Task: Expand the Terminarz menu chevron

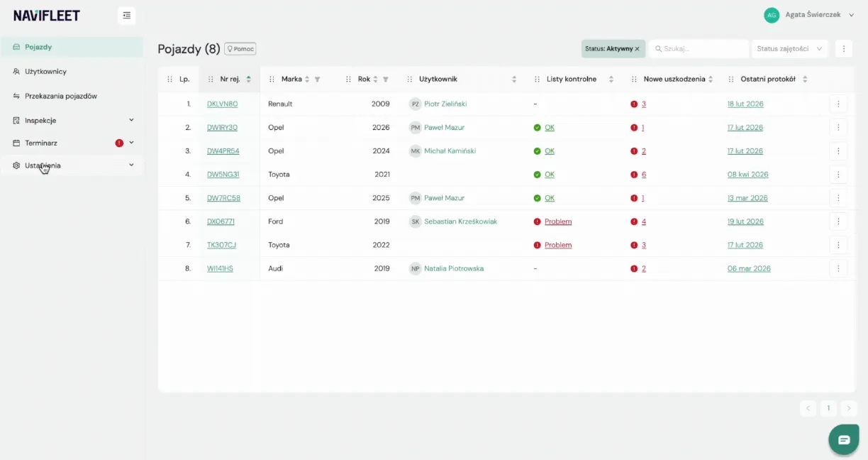Action: coord(131,143)
